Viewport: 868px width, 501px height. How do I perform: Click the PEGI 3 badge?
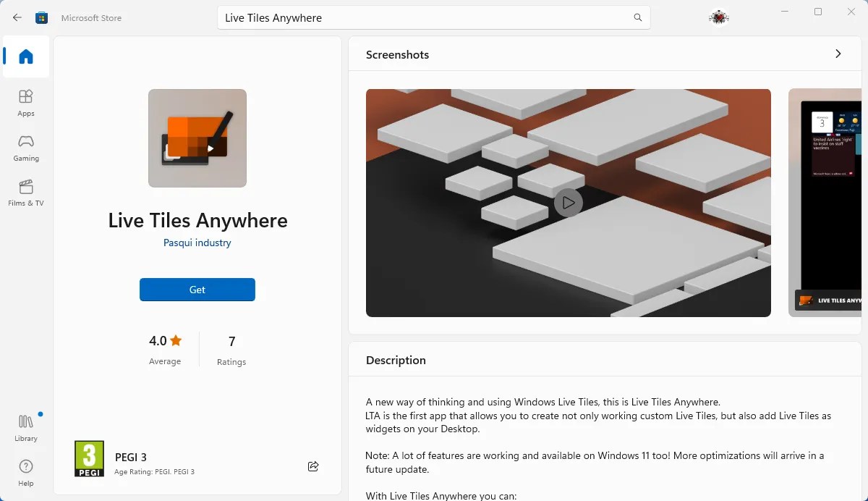pos(88,458)
